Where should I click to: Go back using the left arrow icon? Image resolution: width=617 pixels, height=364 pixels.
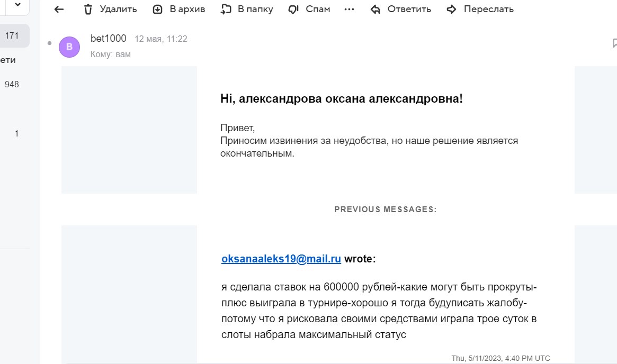point(58,8)
